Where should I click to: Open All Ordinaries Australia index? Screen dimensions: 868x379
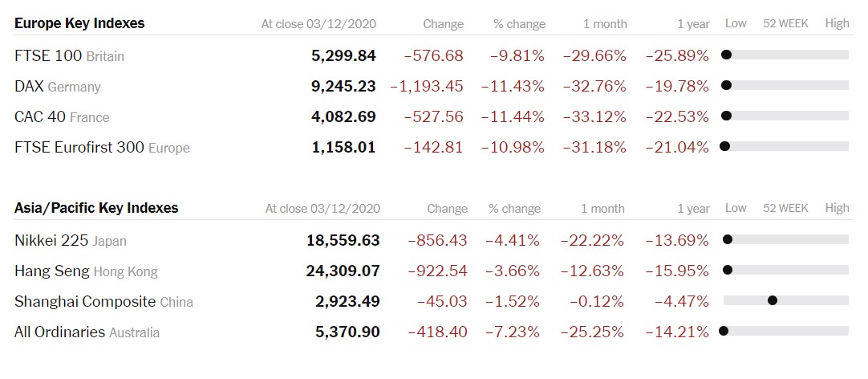point(87,332)
